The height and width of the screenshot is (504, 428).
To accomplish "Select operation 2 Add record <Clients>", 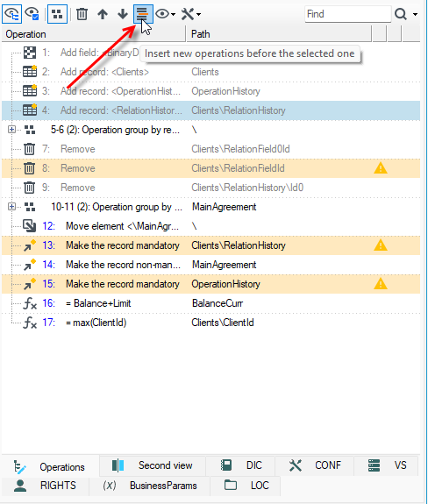I will pyautogui.click(x=211, y=72).
